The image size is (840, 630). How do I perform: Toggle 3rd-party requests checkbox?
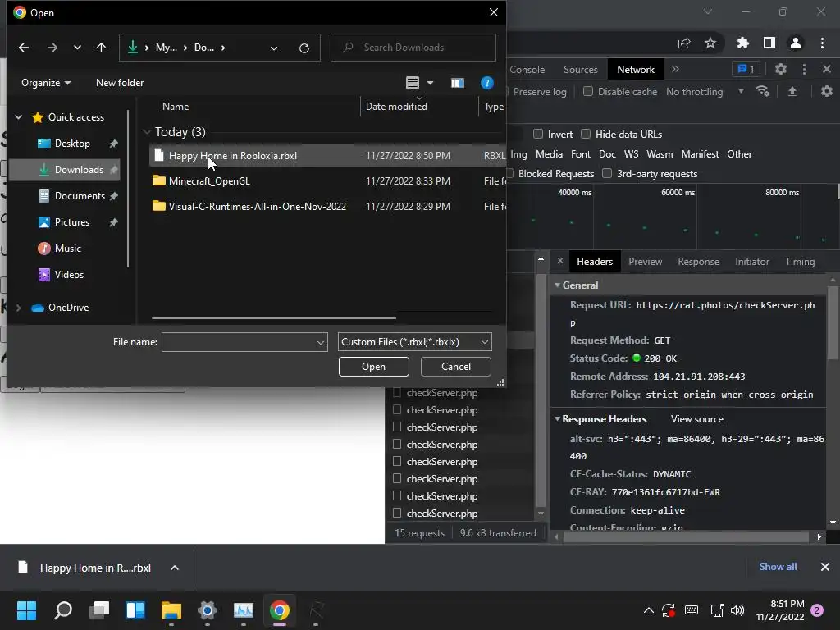[607, 173]
